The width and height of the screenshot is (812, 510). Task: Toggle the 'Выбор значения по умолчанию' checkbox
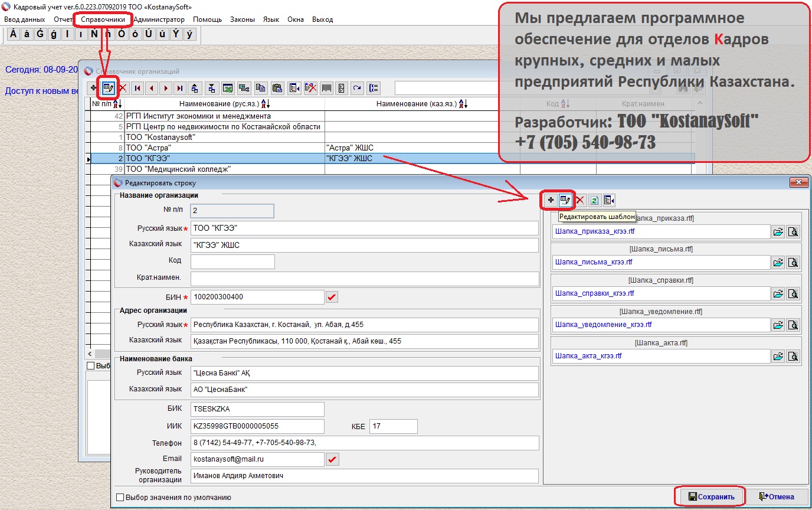tap(121, 498)
